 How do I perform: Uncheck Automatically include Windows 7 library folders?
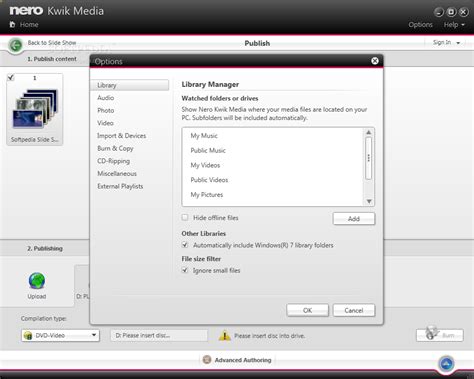(x=185, y=245)
